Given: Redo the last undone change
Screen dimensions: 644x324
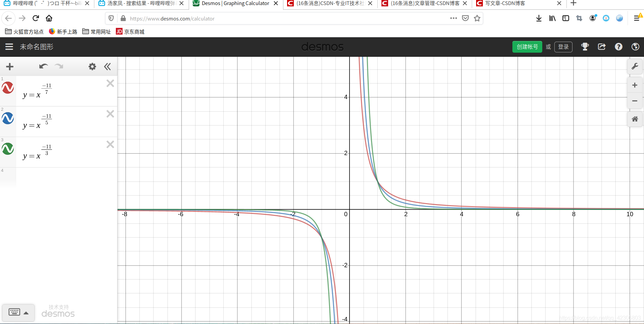Looking at the screenshot, I should pyautogui.click(x=59, y=66).
